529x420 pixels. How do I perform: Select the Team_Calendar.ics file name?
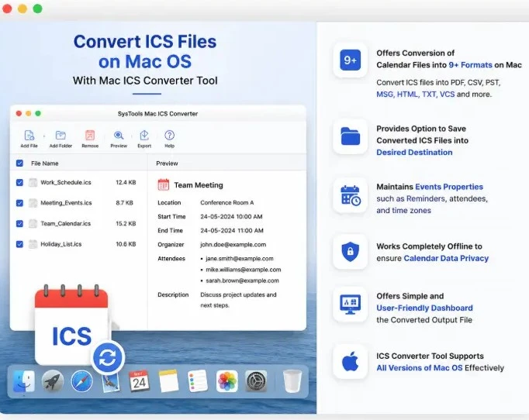pos(65,223)
